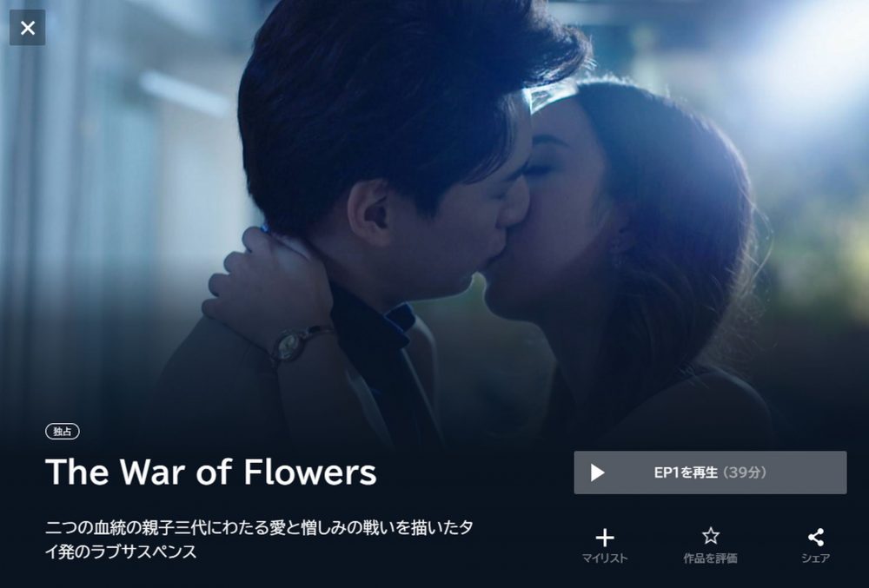The width and height of the screenshot is (869, 588).
Task: Click EP1を再生 text label
Action: (687, 472)
